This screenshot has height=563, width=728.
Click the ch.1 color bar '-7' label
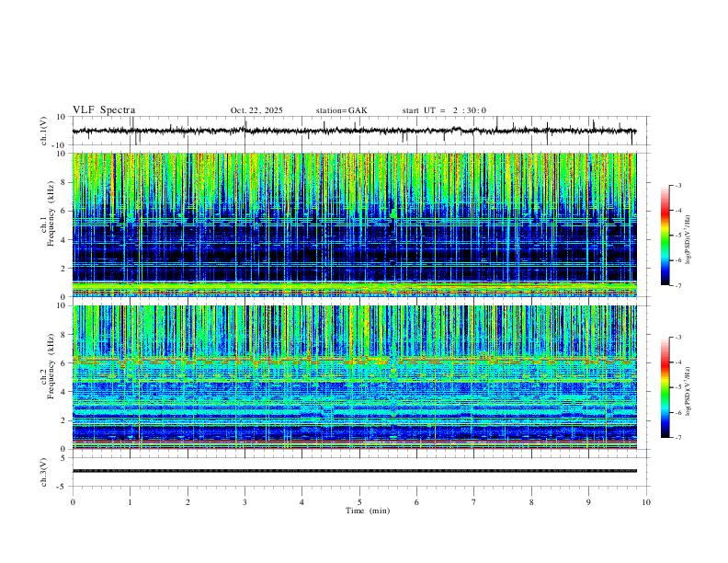(677, 285)
